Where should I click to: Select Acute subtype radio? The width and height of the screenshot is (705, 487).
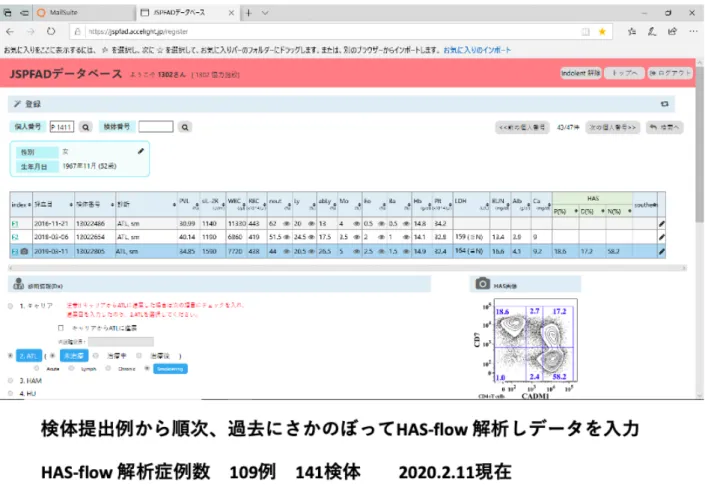(x=36, y=369)
